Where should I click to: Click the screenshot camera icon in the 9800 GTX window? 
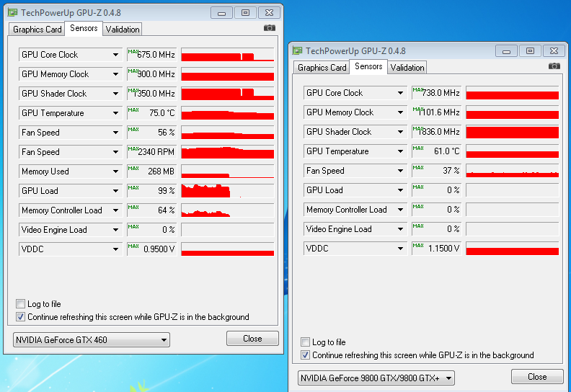[554, 66]
